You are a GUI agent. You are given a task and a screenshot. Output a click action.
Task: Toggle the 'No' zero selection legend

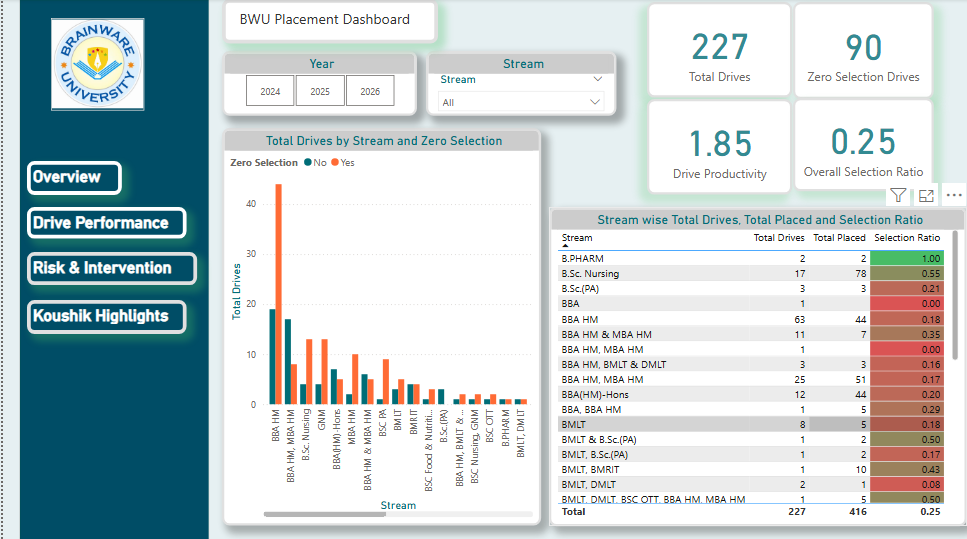pos(316,163)
